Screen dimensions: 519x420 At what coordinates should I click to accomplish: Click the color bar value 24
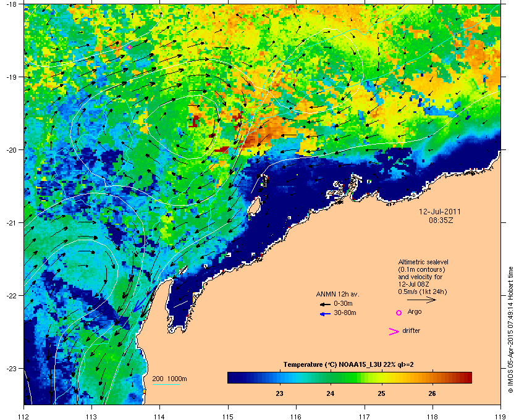pos(331,393)
